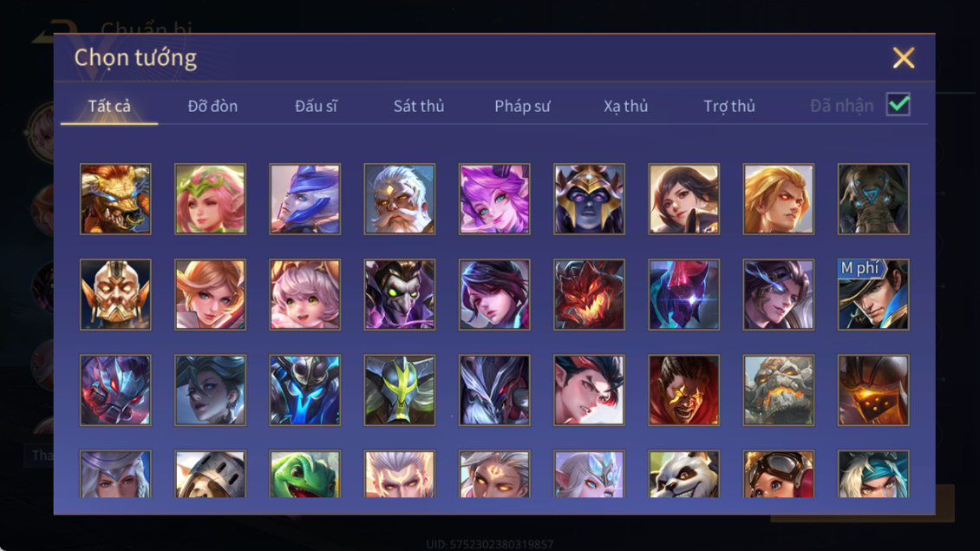980x551 pixels.
Task: Open the Trợ thủ tab
Action: (728, 106)
